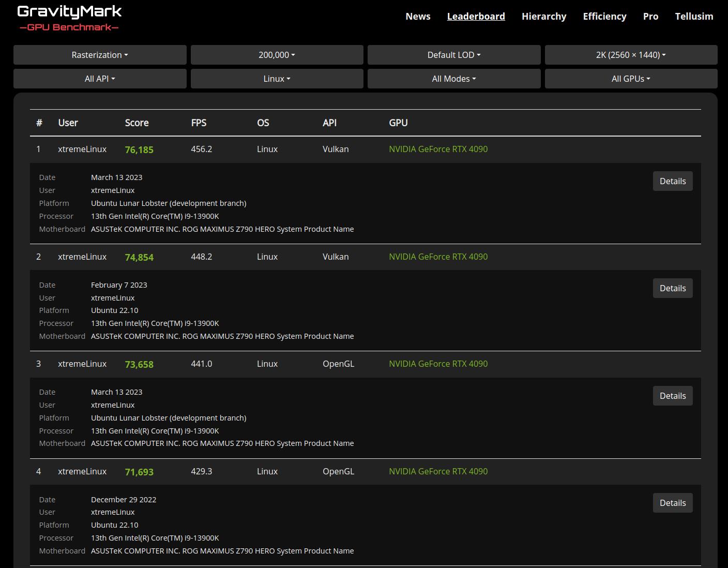The image size is (728, 568).
Task: Open the Efficiency page
Action: pyautogui.click(x=604, y=17)
